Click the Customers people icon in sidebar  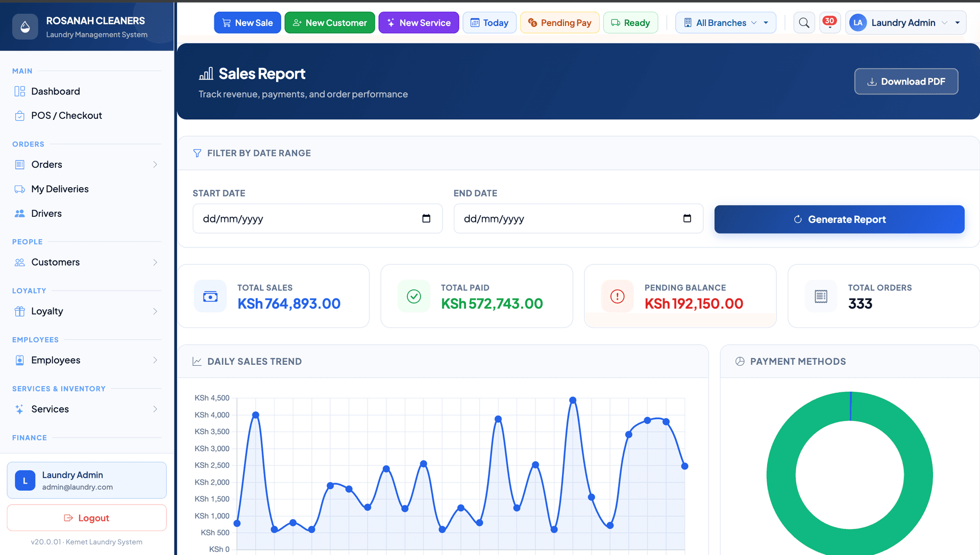click(20, 262)
